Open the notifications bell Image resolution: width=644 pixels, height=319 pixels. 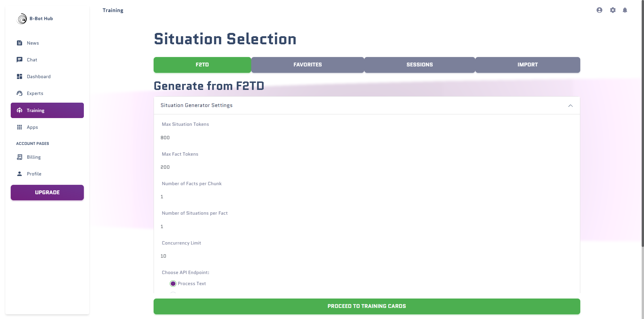pos(625,10)
